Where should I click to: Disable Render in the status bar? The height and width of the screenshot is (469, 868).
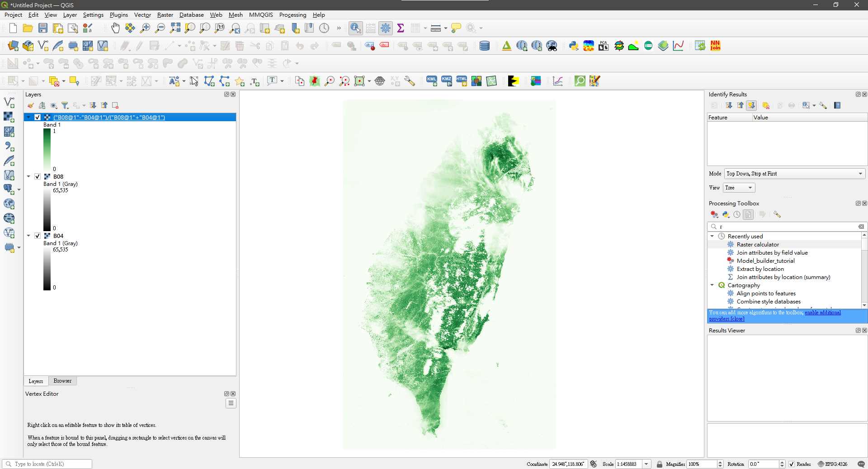[791, 464]
